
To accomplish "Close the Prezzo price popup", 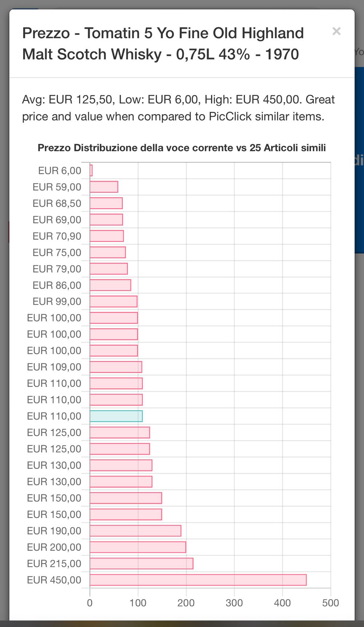I will [x=336, y=31].
